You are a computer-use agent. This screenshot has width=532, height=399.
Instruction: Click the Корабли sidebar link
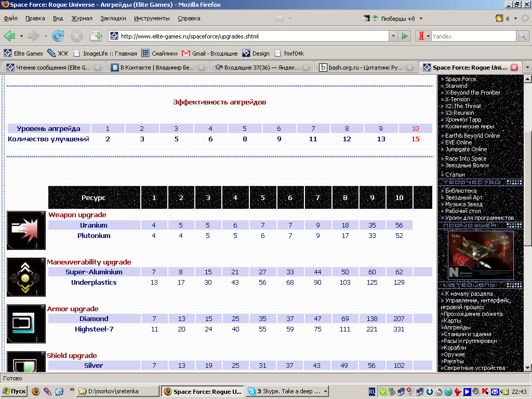point(456,348)
